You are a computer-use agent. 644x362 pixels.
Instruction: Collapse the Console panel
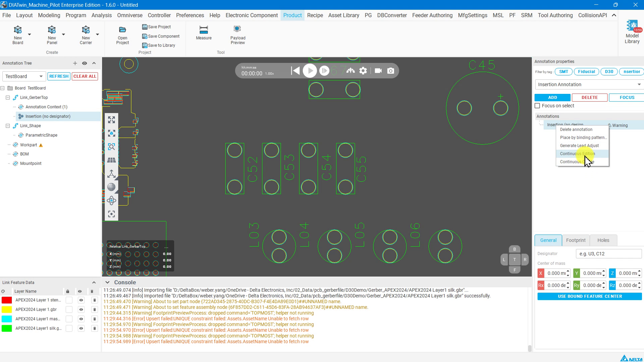point(107,283)
